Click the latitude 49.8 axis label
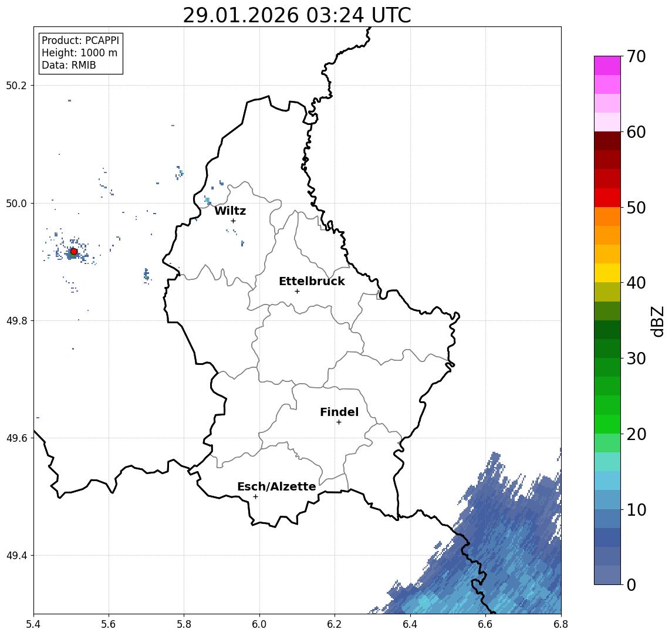The image size is (672, 636). click(16, 320)
